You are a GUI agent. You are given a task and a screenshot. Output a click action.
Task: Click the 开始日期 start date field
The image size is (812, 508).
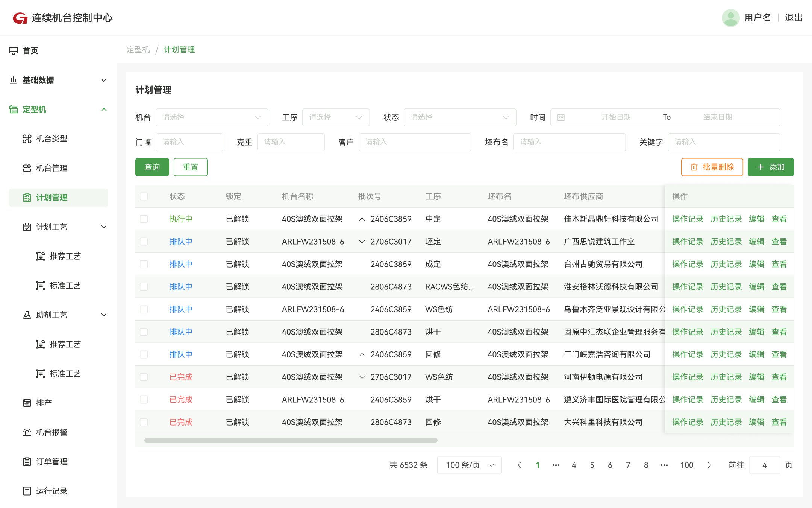[616, 117]
